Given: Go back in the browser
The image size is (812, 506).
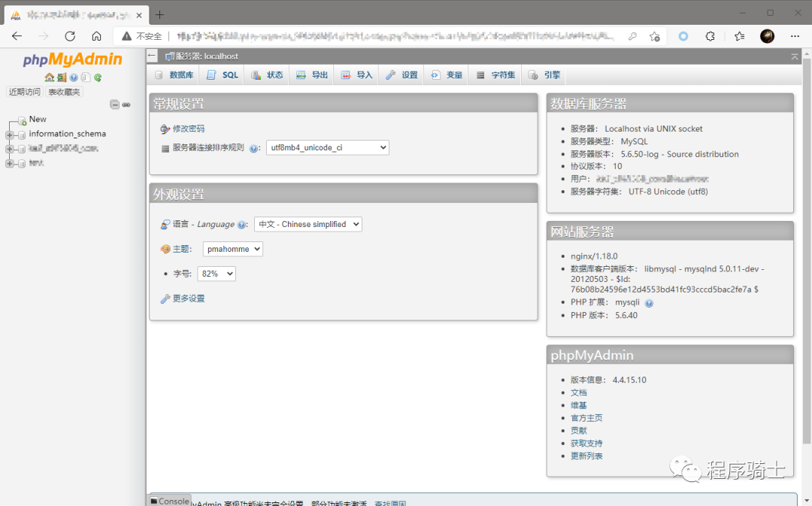Looking at the screenshot, I should click(17, 36).
